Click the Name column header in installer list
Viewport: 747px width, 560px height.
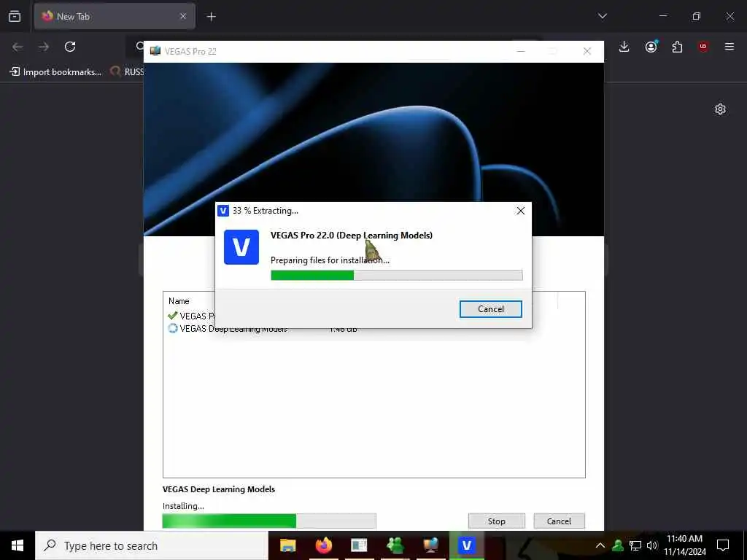(x=179, y=301)
